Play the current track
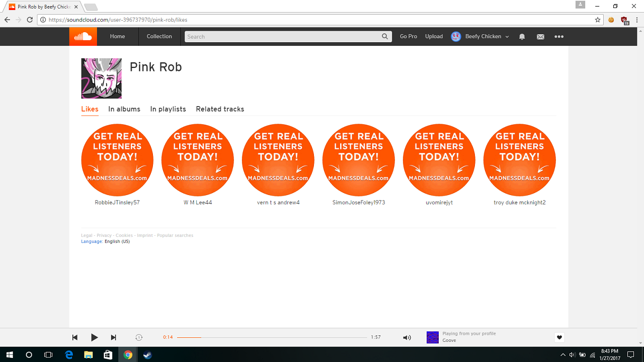 [x=94, y=337]
